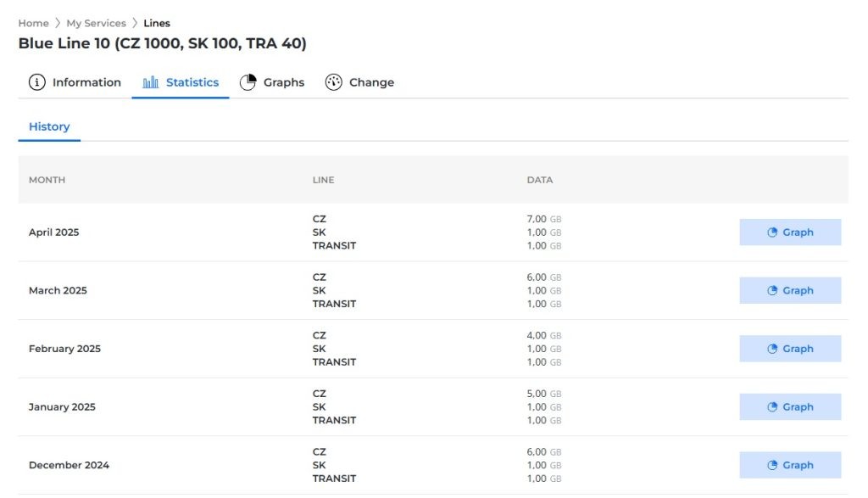Click pie icon in March 2025 Graph button
Image resolution: width=868 pixels, height=498 pixels.
[x=772, y=290]
